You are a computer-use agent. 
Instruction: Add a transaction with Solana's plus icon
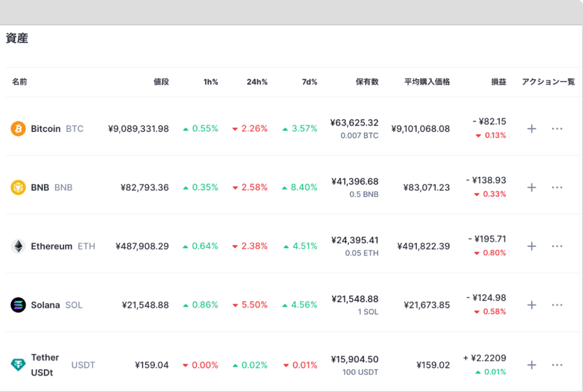[x=532, y=305]
